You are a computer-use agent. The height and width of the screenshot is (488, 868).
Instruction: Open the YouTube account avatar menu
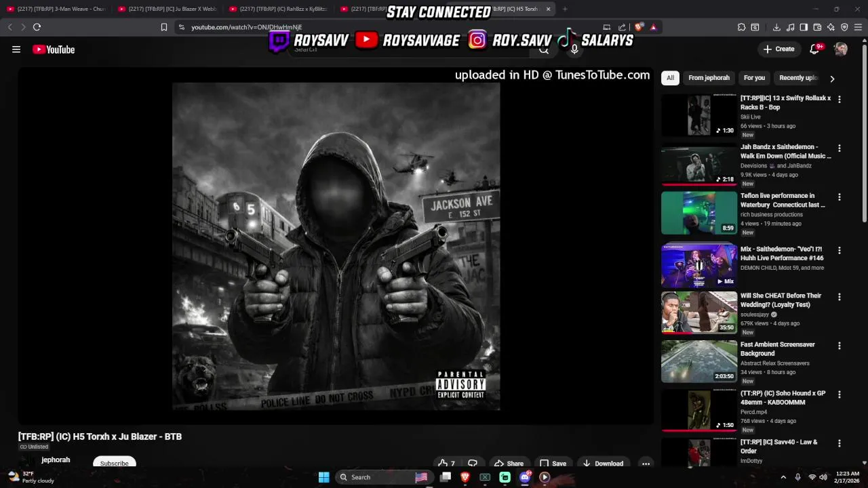pos(841,49)
